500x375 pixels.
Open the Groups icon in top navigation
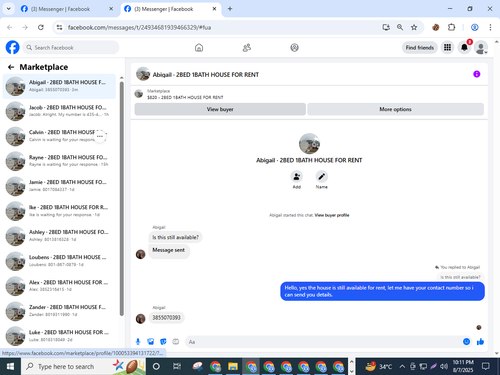[294, 48]
